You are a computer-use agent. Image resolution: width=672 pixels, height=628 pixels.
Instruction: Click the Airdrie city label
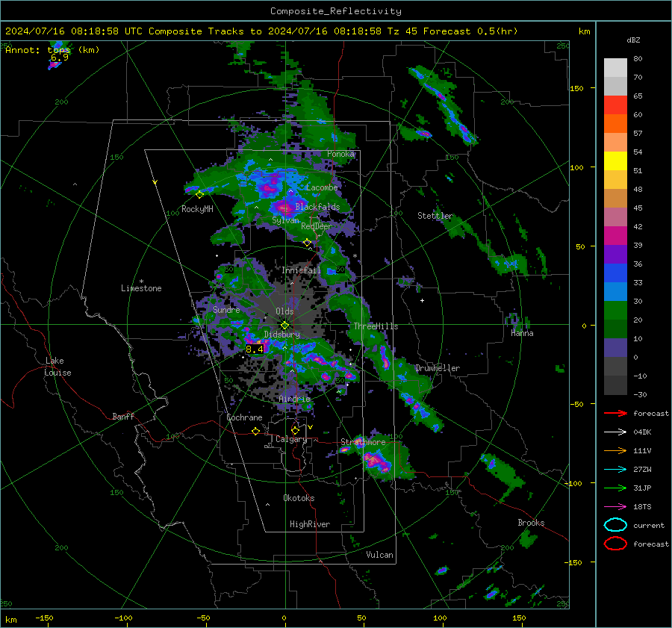pyautogui.click(x=294, y=399)
